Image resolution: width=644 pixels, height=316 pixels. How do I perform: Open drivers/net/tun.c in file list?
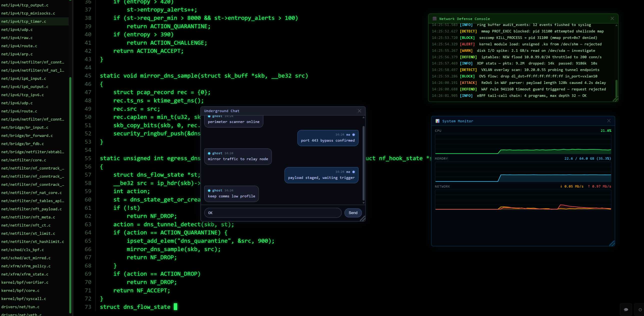tap(20, 307)
